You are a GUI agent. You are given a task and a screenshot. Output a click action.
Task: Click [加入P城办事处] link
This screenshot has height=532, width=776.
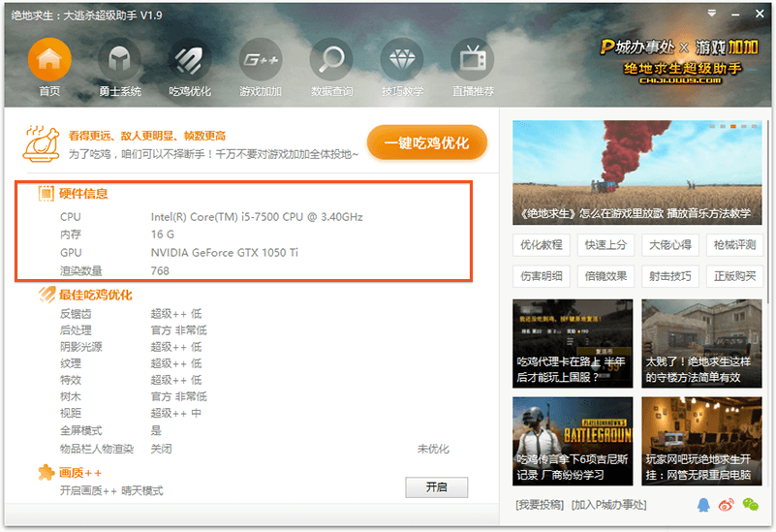click(608, 505)
